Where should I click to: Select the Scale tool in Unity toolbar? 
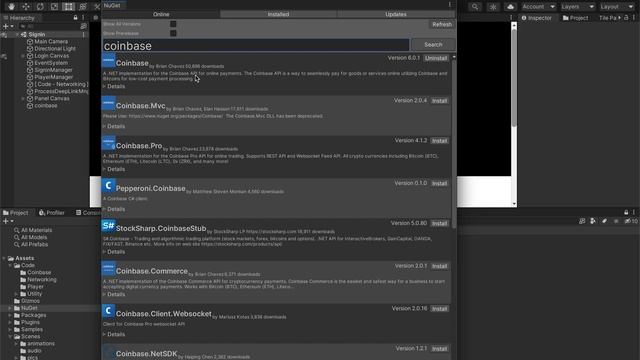[54, 7]
